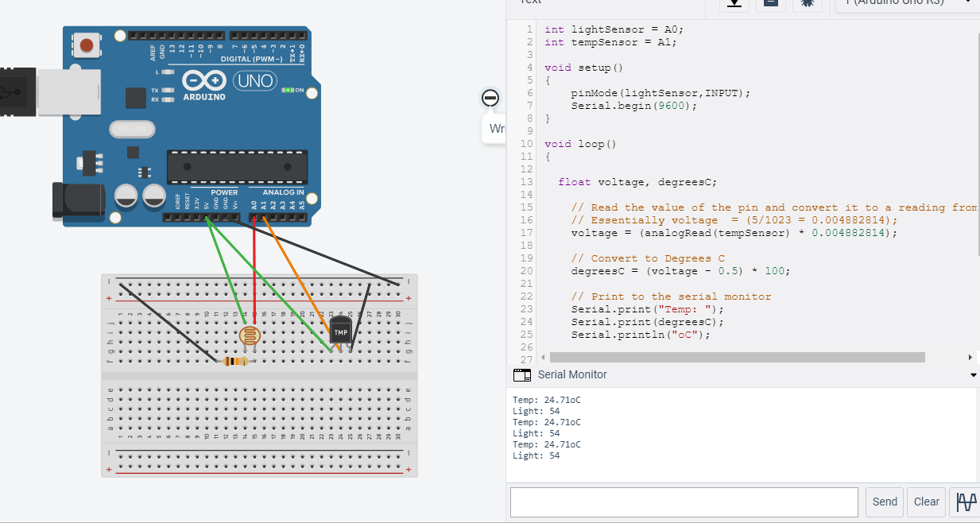Screen dimensions: 980x527
Task: Click the serial message input field
Action: (684, 502)
